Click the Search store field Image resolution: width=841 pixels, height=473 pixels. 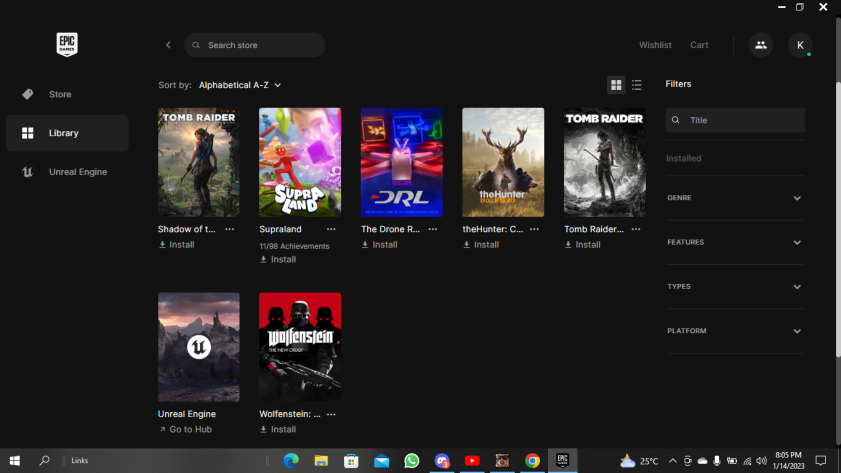pyautogui.click(x=255, y=45)
